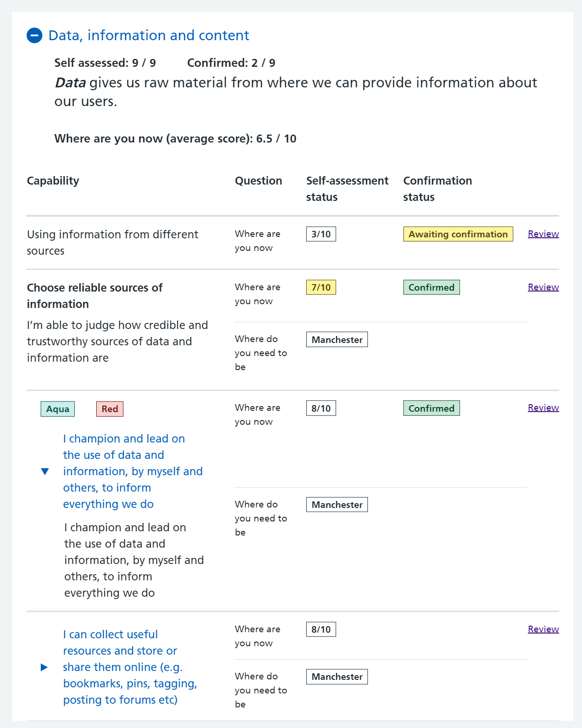Click Manchester tag in collect useful resources row
Image resolution: width=582 pixels, height=728 pixels.
(337, 677)
